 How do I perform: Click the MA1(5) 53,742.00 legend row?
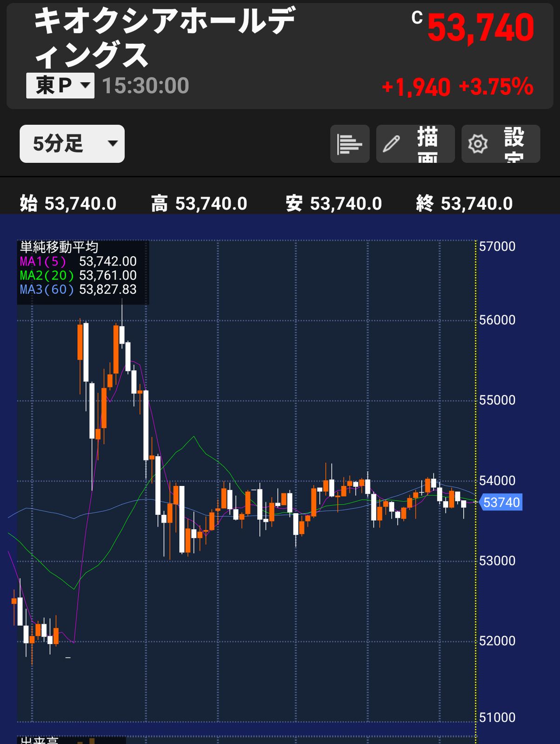78,261
